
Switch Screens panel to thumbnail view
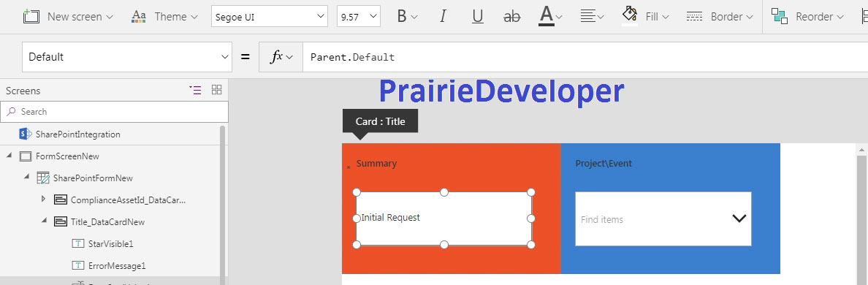(x=217, y=90)
